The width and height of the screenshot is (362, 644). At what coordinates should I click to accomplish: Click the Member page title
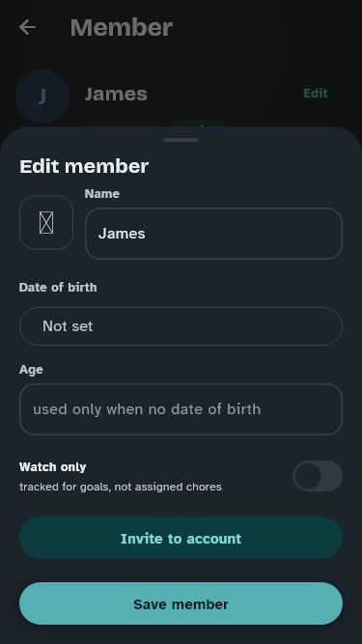[x=122, y=28]
